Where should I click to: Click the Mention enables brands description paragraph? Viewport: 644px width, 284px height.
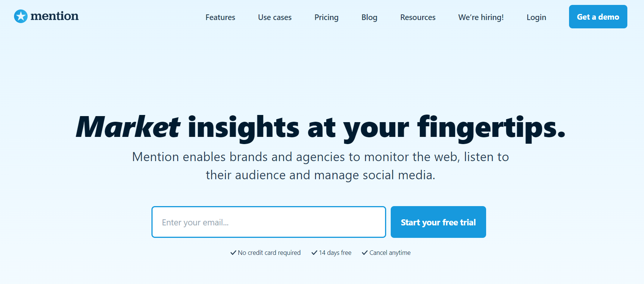320,166
